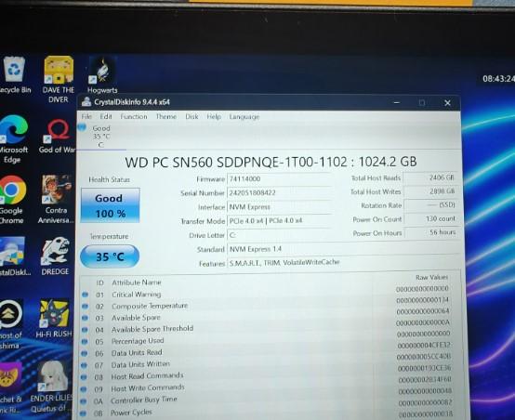Click the desktop clock showing 08:43:24
Viewport: 515px width, 420px height.
click(x=498, y=78)
